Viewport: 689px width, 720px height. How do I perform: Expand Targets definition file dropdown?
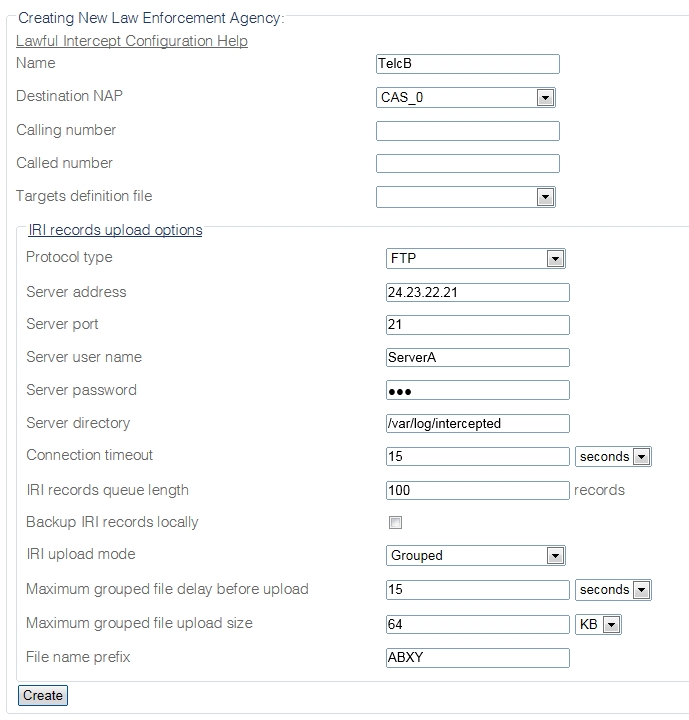pos(465,197)
